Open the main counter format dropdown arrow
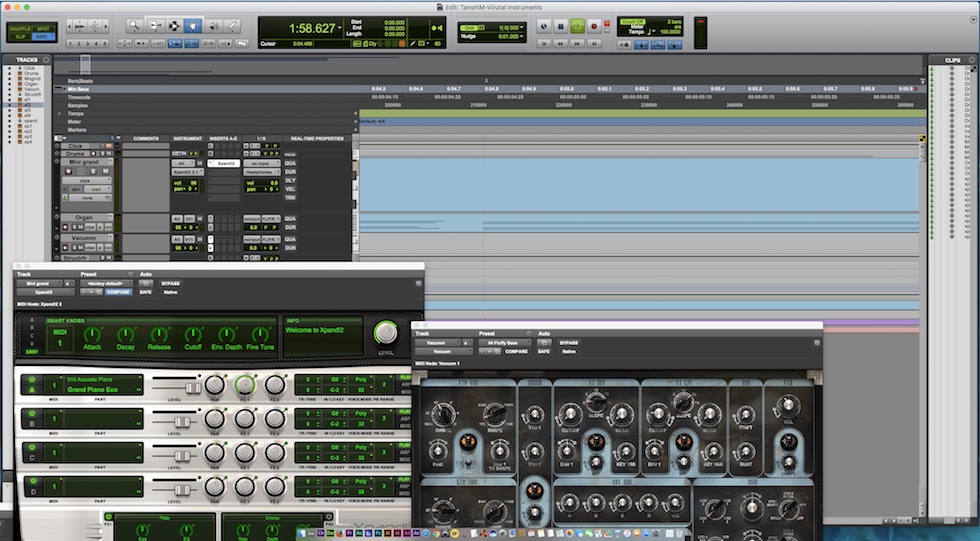Screen dimensions: 980x541 coord(340,28)
